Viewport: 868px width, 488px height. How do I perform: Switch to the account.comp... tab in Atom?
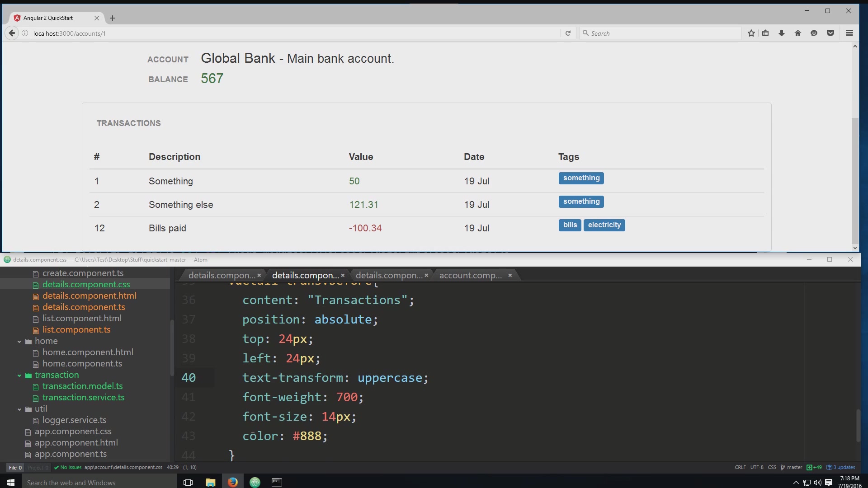(471, 275)
